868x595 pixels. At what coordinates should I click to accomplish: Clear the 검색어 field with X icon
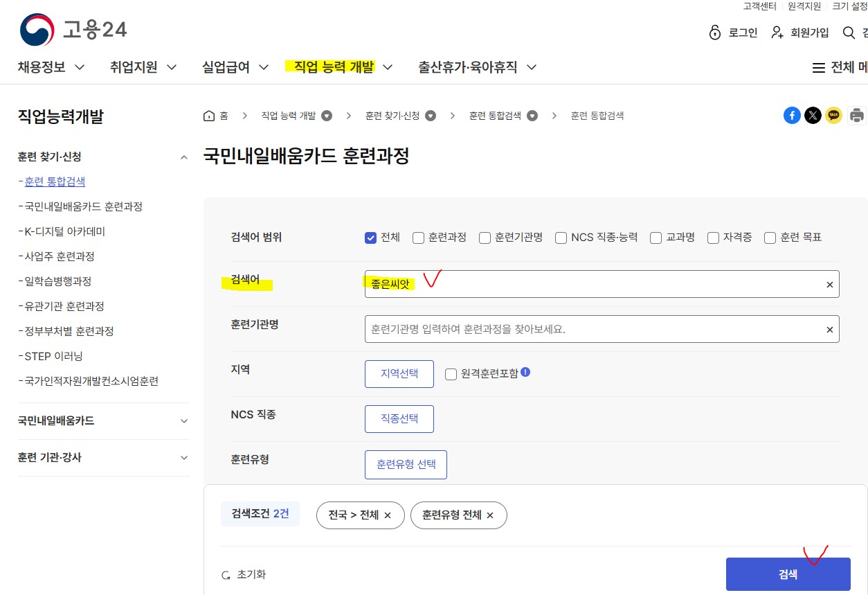tap(829, 285)
